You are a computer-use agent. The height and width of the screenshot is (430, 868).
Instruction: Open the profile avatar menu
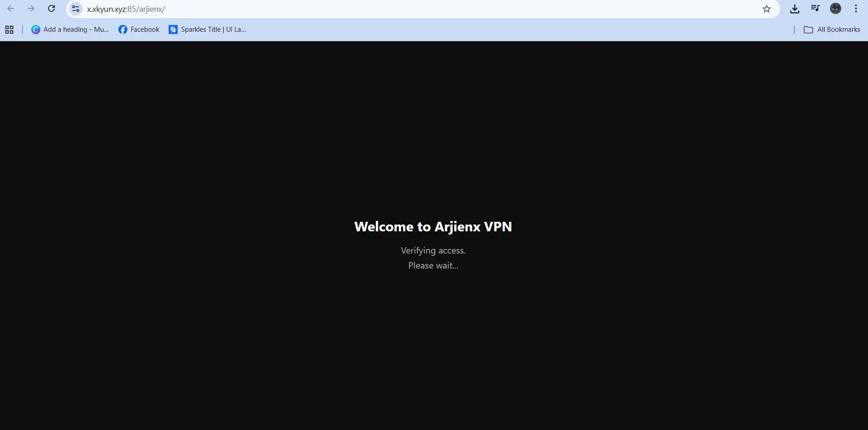pyautogui.click(x=835, y=9)
